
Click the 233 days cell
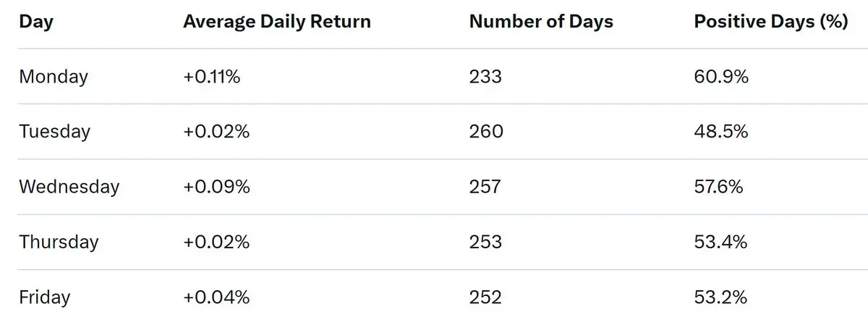point(485,77)
